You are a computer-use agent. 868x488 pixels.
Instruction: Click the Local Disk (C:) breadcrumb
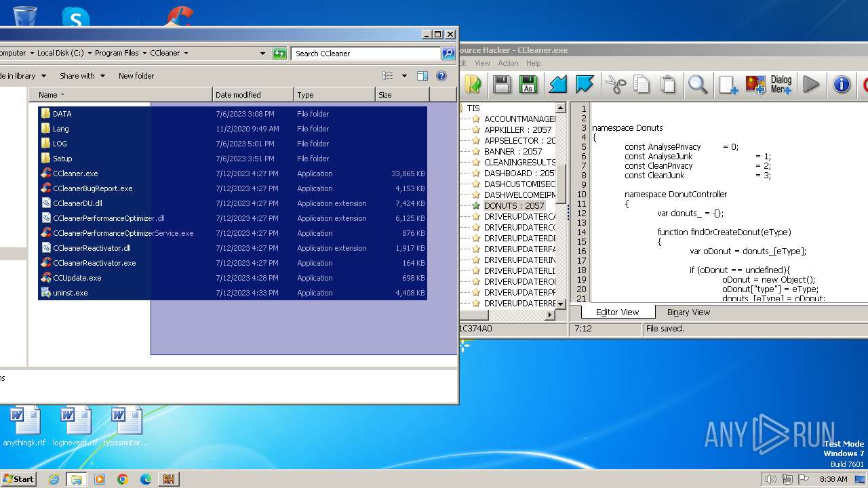[60, 53]
